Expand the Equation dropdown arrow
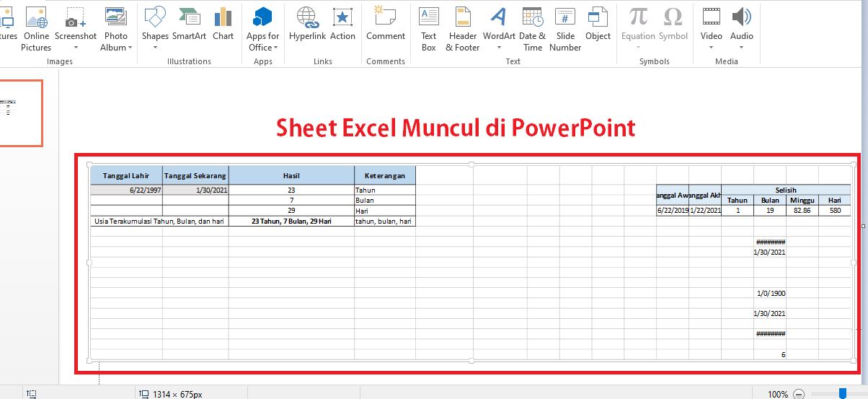 click(638, 48)
